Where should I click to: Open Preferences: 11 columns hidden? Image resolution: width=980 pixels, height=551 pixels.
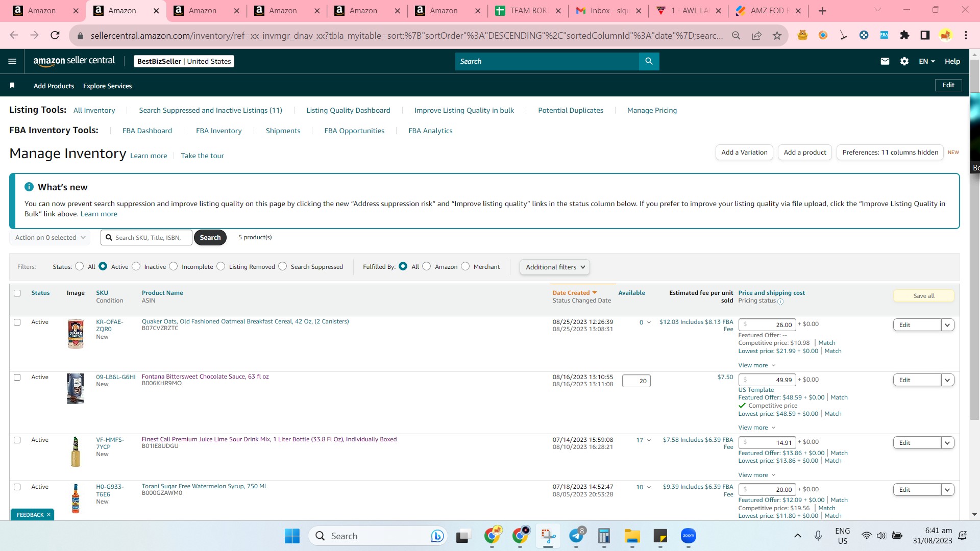click(890, 153)
